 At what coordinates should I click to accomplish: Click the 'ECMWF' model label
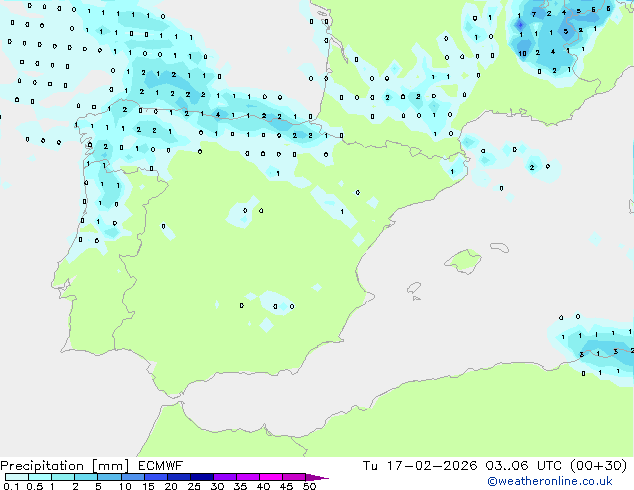click(x=161, y=466)
